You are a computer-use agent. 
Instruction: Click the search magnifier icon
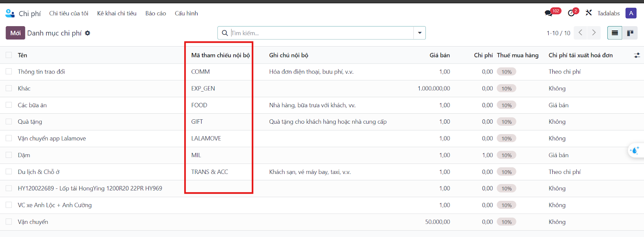225,33
